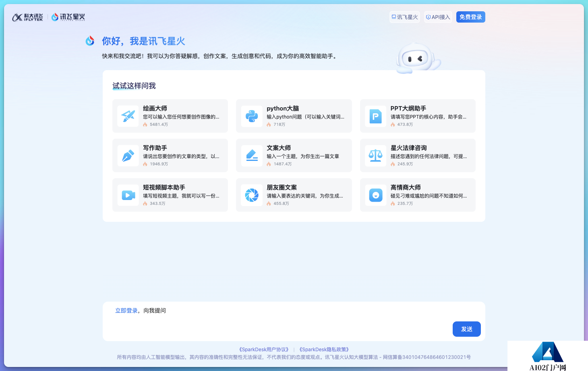Click the 短视频脚本助手 video camera icon
This screenshot has width=588, height=371.
[x=128, y=195]
